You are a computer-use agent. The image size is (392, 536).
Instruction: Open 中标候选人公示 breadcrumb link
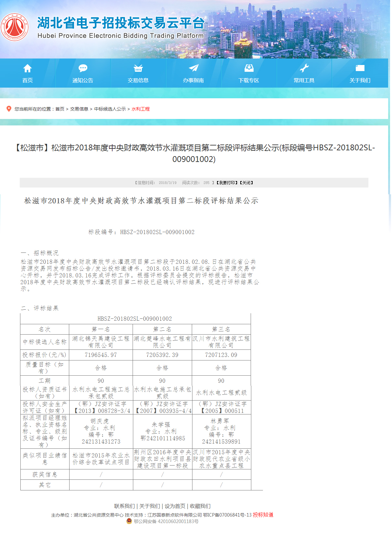[110, 109]
